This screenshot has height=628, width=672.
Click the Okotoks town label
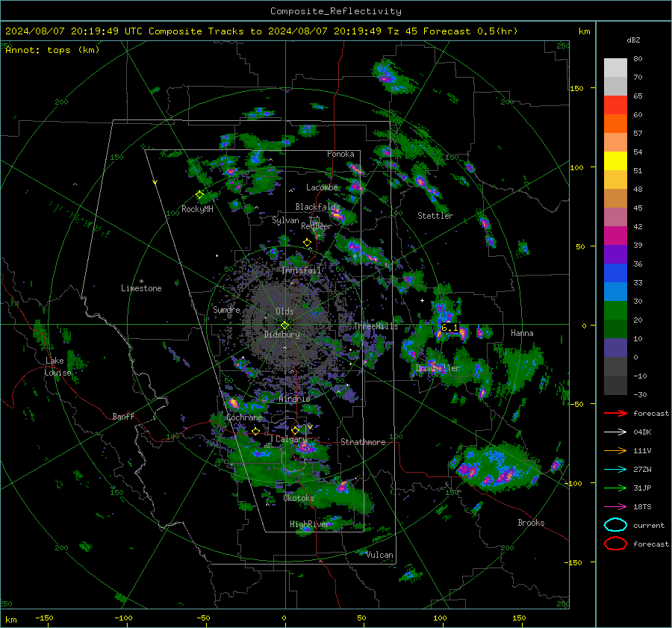click(x=299, y=498)
